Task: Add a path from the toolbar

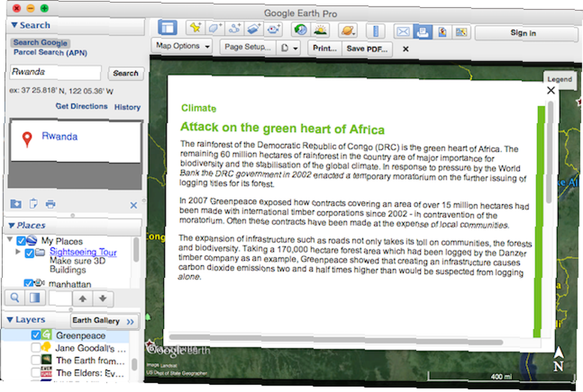Action: pos(234,28)
